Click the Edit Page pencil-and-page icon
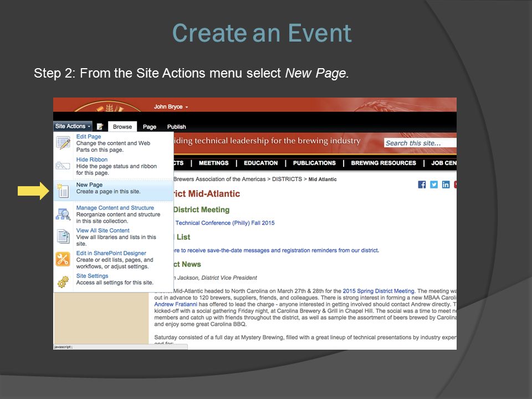 pos(63,143)
